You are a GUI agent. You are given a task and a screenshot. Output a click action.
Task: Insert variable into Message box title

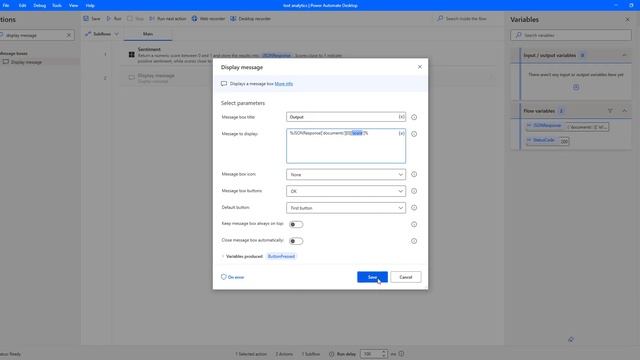pos(402,117)
